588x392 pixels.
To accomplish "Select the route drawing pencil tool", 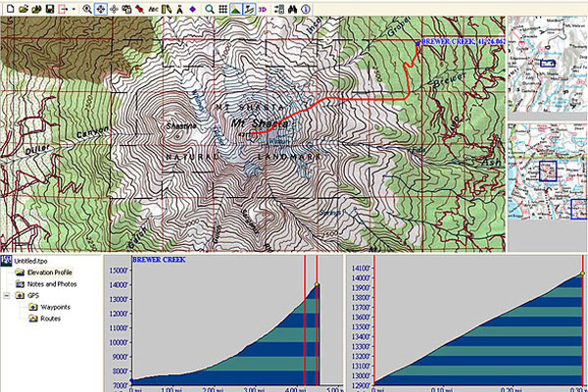I will coord(167,9).
